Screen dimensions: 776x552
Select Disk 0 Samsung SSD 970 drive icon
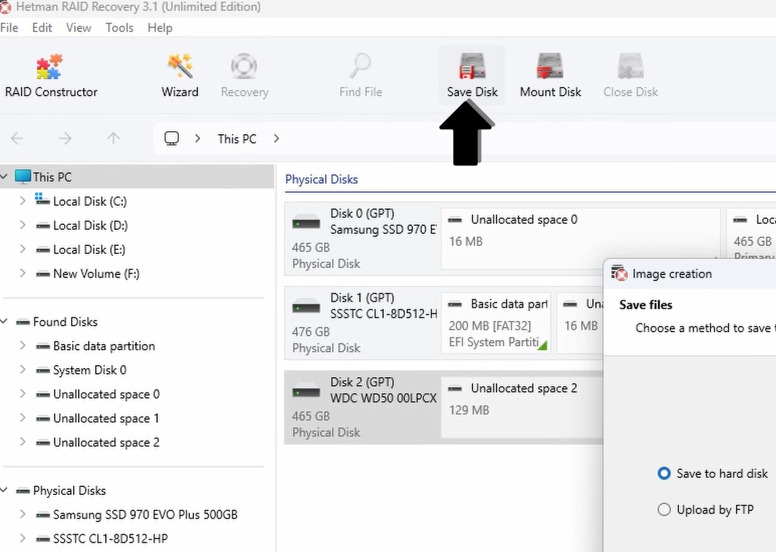pos(306,222)
